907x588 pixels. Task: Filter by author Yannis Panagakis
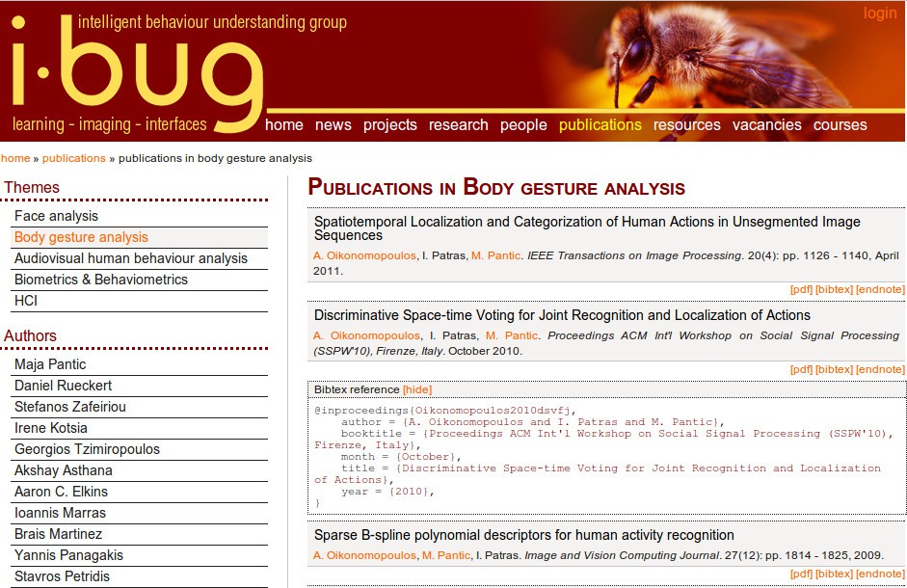139,555
